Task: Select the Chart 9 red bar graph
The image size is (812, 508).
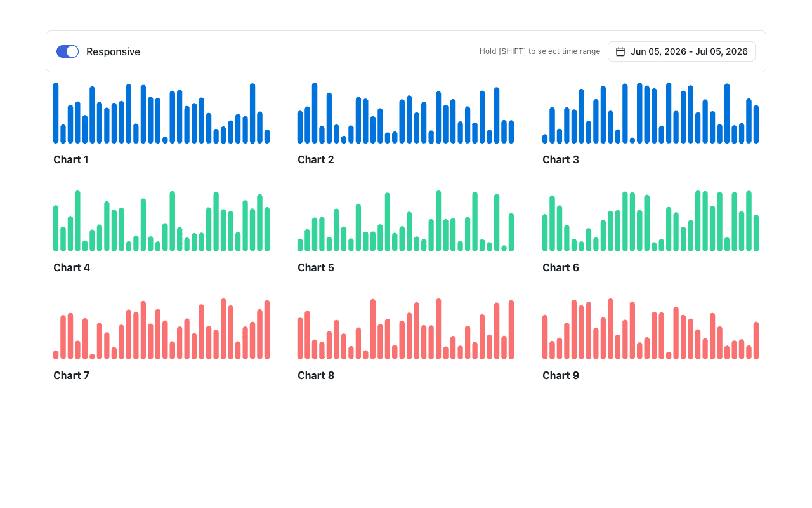Action: click(x=651, y=329)
